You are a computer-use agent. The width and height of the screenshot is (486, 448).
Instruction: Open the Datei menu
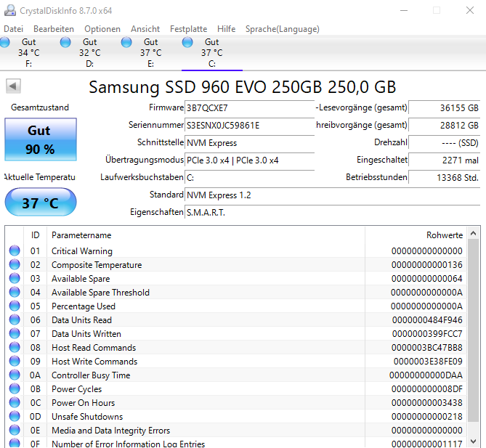point(13,29)
